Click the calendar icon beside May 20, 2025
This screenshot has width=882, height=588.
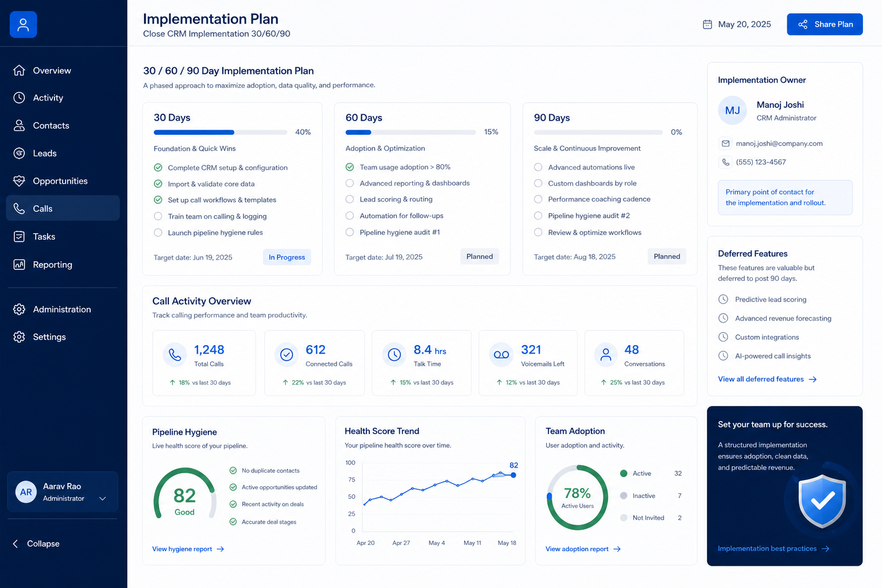707,24
